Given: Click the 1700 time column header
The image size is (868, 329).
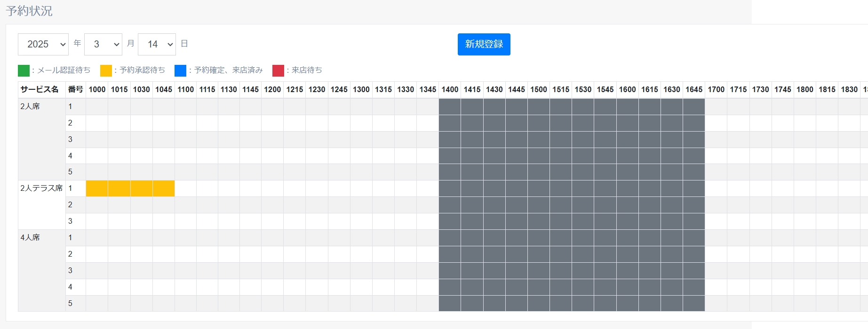Looking at the screenshot, I should click(716, 89).
